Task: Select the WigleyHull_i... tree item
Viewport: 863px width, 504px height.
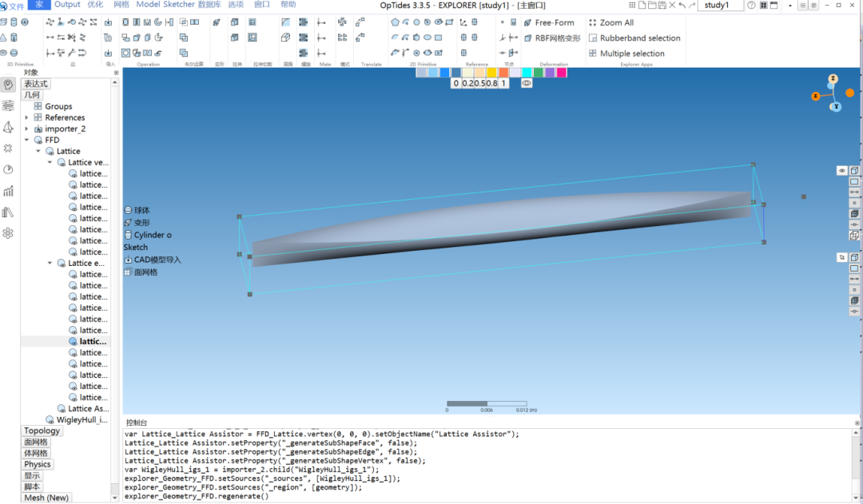Action: tap(77, 420)
